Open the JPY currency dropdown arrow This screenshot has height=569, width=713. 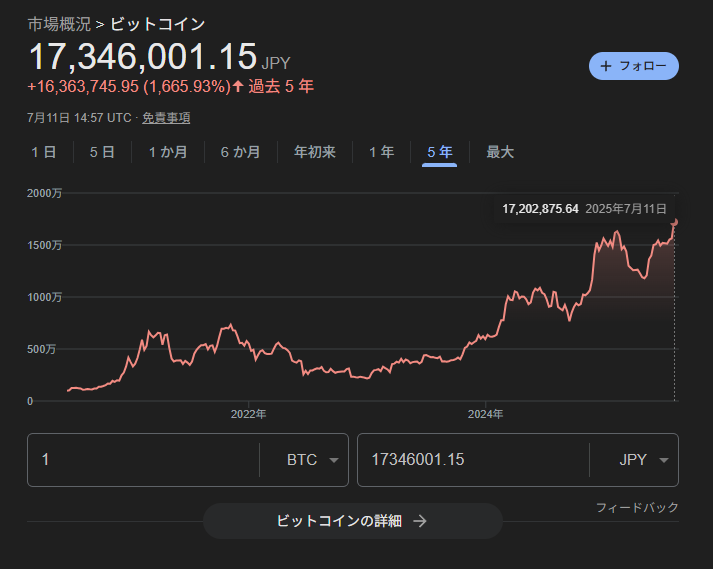pos(664,460)
